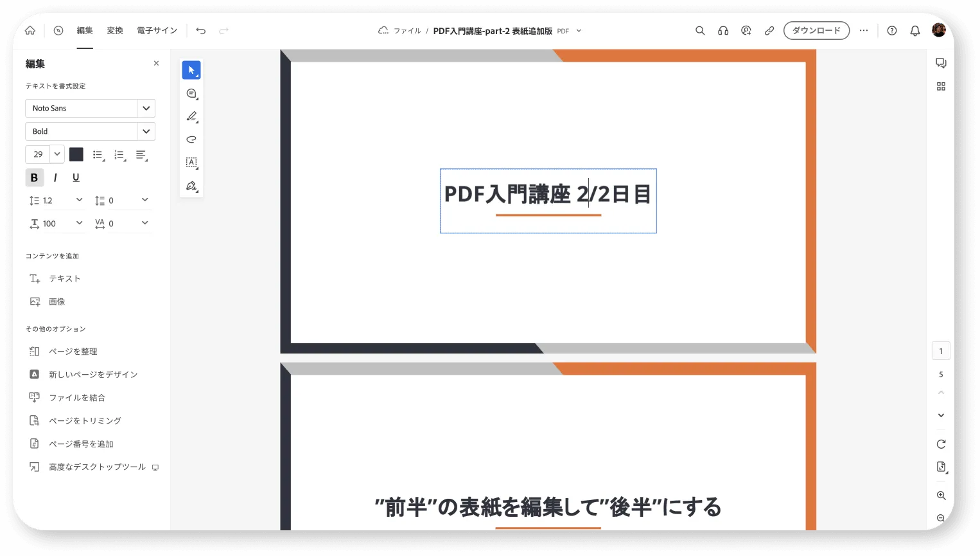Zoom in with the magnifier plus
The width and height of the screenshot is (980, 556).
pos(941,496)
